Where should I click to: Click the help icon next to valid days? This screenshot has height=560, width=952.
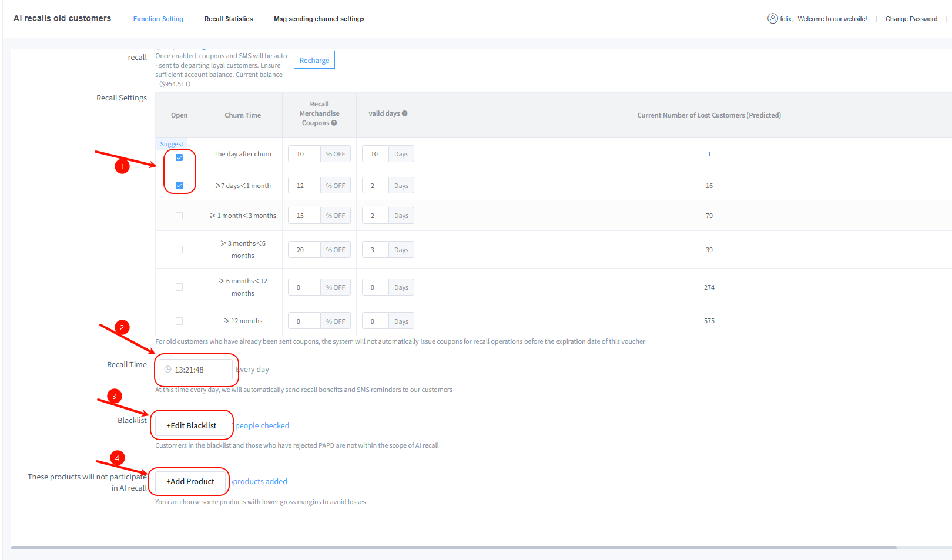[x=404, y=113]
